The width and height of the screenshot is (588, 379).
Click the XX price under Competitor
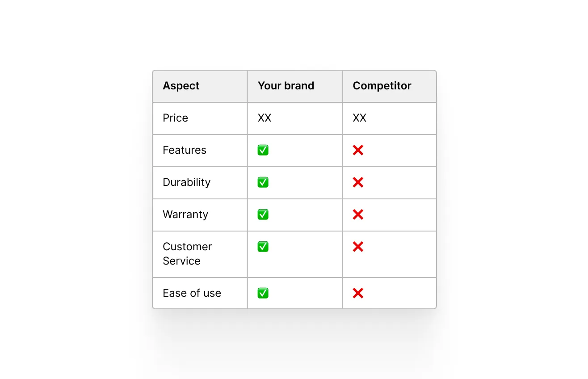click(360, 118)
